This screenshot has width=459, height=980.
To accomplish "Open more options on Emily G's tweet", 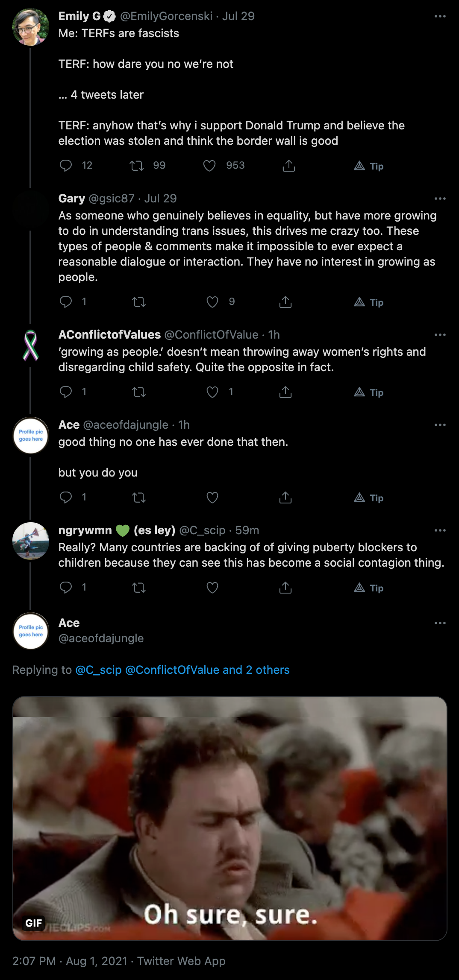I will pos(440,16).
